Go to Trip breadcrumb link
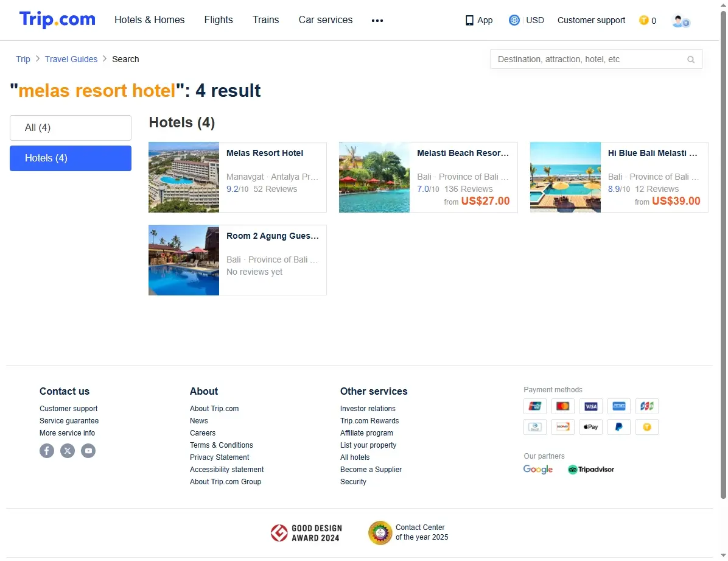This screenshot has height=561, width=728. (x=23, y=59)
